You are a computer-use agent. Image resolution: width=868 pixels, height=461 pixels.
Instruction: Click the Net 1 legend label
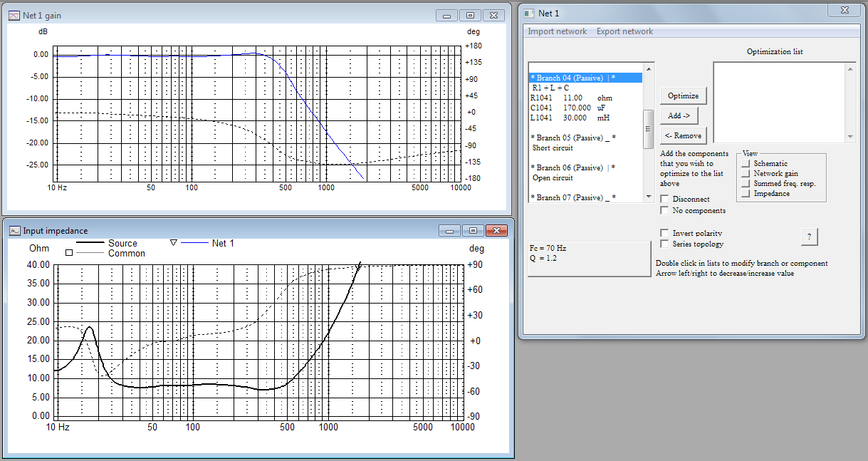(223, 243)
